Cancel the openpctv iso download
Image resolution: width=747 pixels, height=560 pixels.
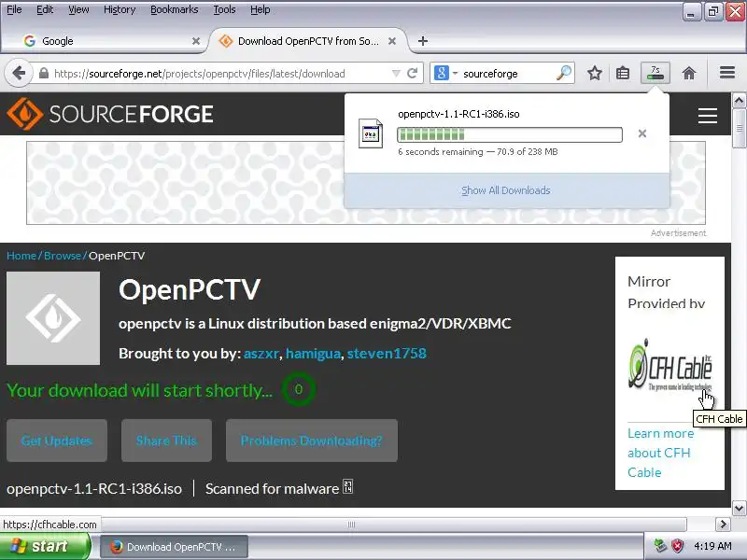tap(642, 133)
